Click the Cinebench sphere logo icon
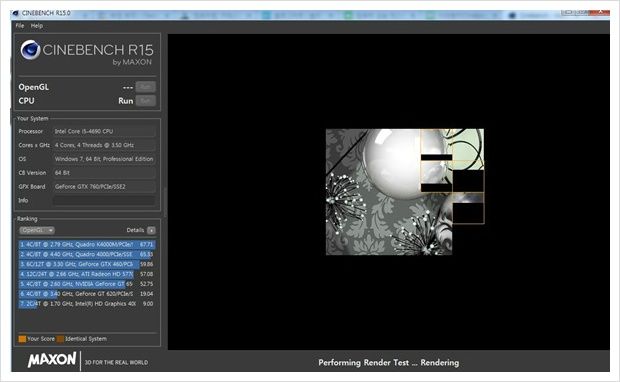Viewport: 620px width, 382px height. coord(30,50)
